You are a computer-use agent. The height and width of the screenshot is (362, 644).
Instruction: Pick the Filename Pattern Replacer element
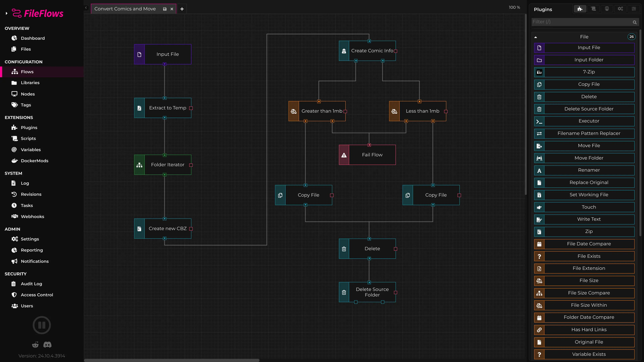pyautogui.click(x=584, y=133)
